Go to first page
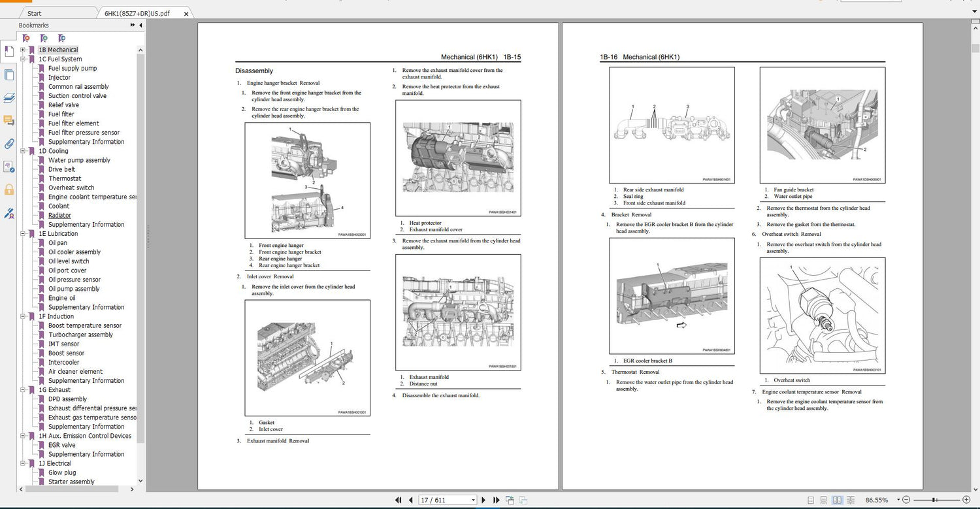980x509 pixels. (x=399, y=500)
